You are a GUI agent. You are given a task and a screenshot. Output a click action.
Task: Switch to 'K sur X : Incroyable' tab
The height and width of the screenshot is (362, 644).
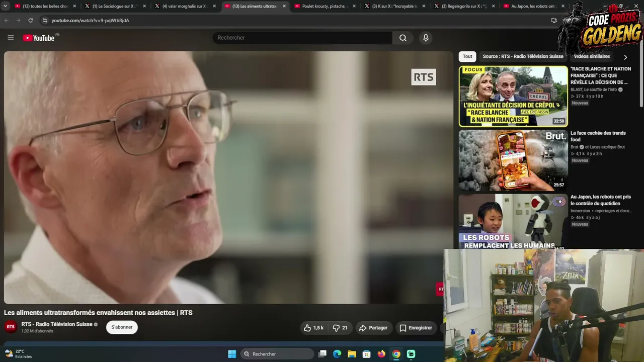[394, 6]
